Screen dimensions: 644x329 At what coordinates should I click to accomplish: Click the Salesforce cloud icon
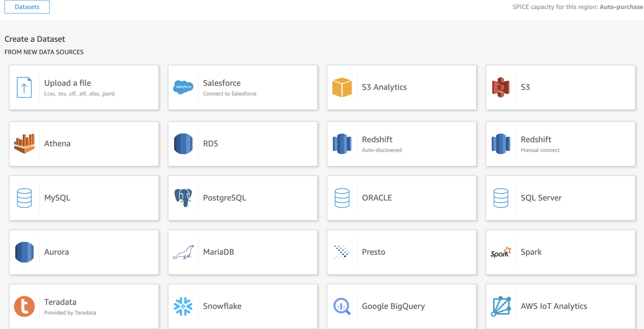[183, 87]
